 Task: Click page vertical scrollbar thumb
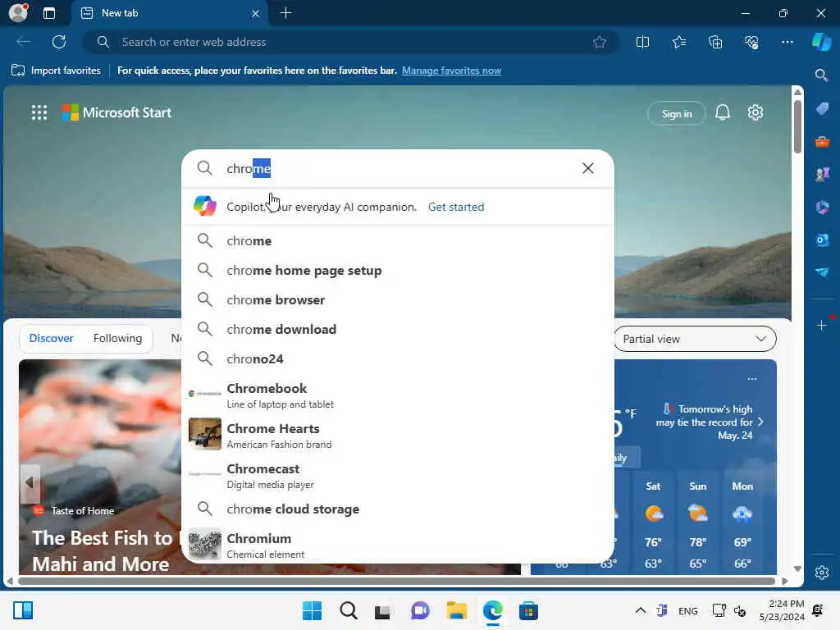(x=797, y=126)
